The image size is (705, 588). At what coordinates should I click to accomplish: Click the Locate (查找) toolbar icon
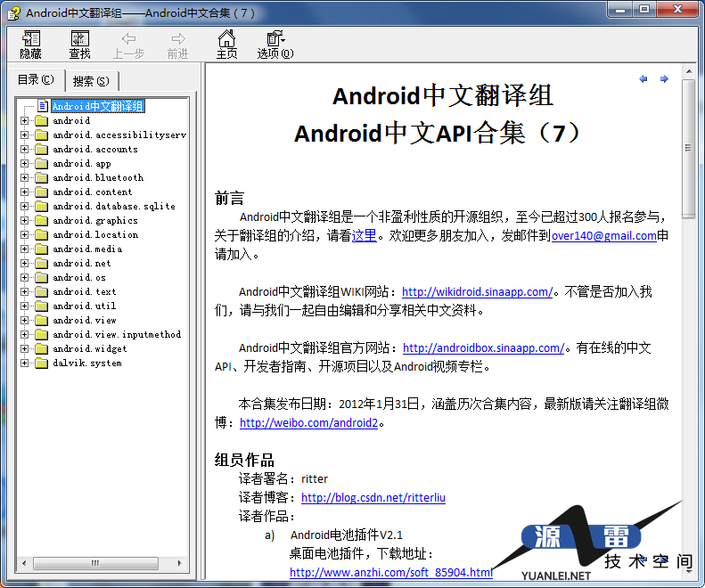tap(79, 44)
